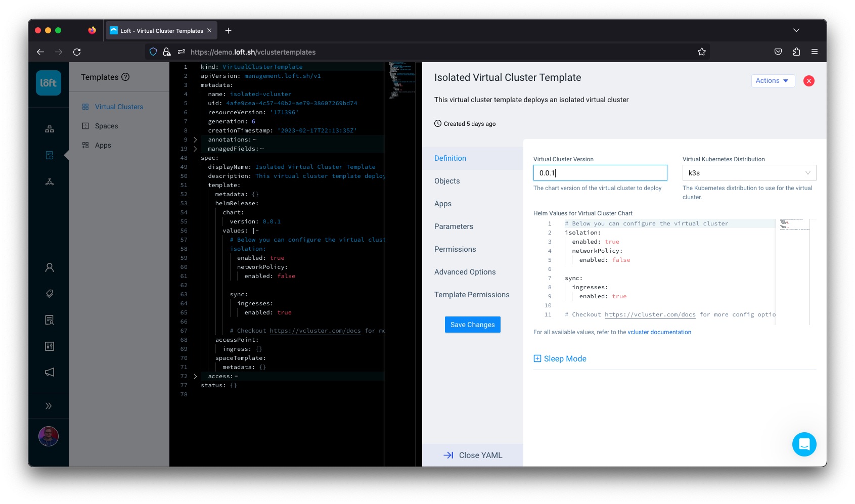
Task: Select the tag-shaped sidebar icon
Action: (x=49, y=293)
